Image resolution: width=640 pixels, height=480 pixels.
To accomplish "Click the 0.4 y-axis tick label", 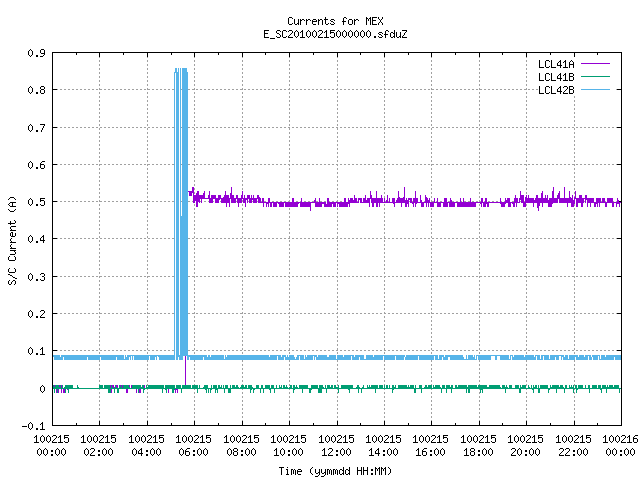I will [x=36, y=239].
